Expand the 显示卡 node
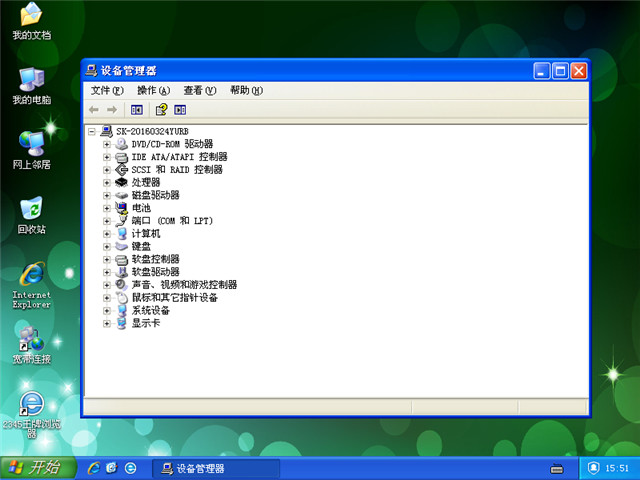Screen dimensions: 640x480 click(x=107, y=324)
